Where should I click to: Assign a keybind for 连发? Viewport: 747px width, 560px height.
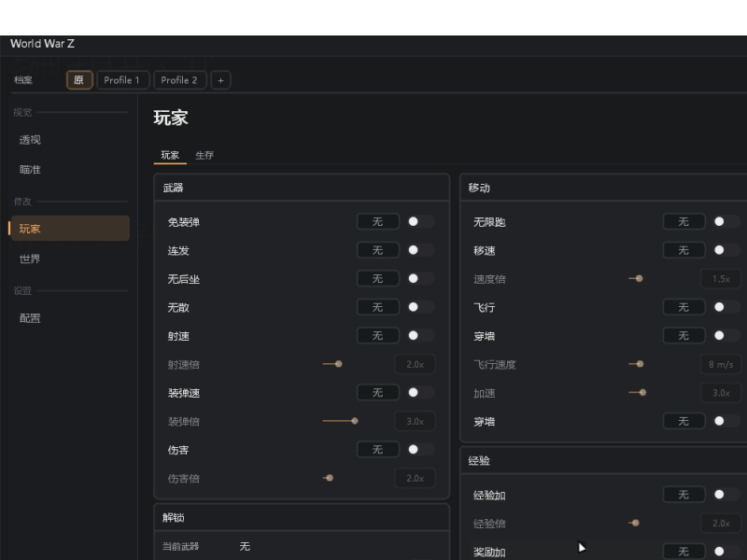point(378,250)
